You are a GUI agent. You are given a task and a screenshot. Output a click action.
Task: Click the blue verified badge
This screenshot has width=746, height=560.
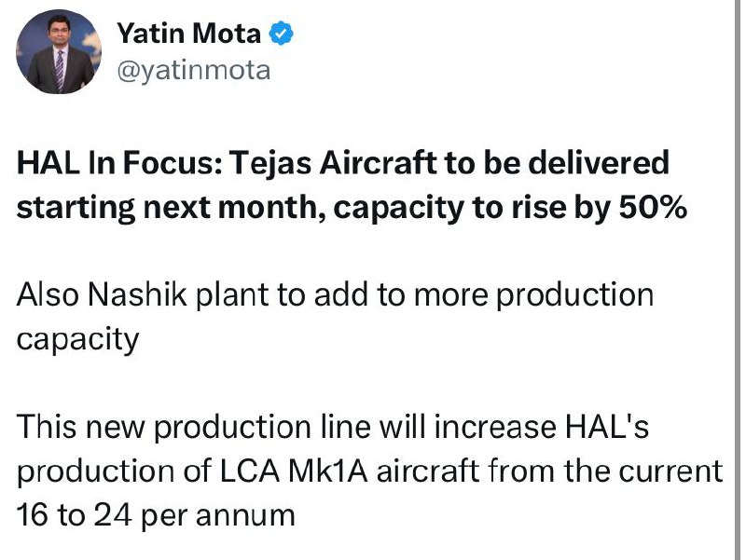pyautogui.click(x=282, y=34)
